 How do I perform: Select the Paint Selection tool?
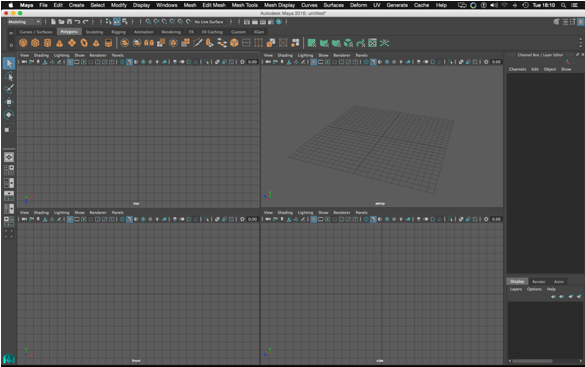click(9, 89)
